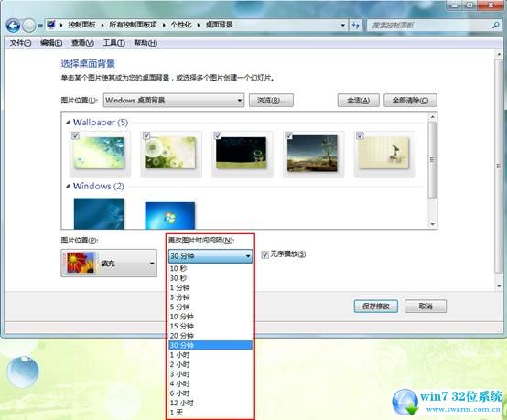This screenshot has height=420, width=507.
Task: Choose 2 小时 from the interval list
Action: point(210,364)
